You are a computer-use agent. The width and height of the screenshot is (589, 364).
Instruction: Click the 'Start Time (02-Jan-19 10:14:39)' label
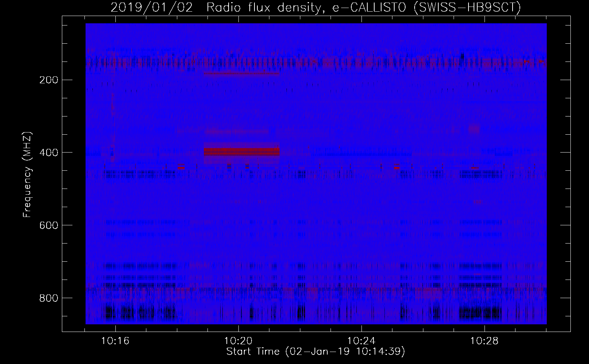point(316,352)
